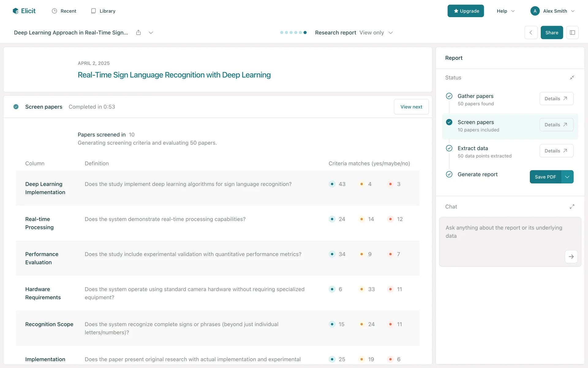Open the Research report View only dropdown

390,33
